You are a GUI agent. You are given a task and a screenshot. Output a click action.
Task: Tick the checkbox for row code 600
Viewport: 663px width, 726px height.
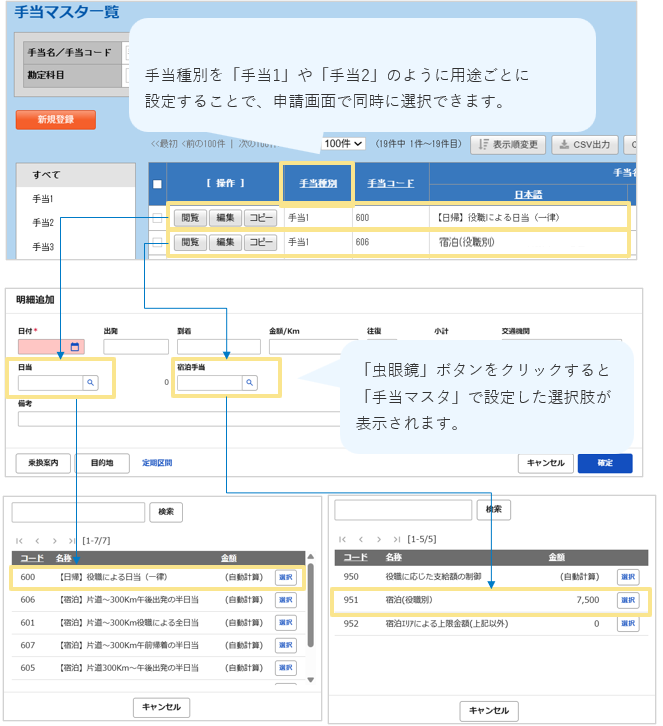pyautogui.click(x=157, y=218)
